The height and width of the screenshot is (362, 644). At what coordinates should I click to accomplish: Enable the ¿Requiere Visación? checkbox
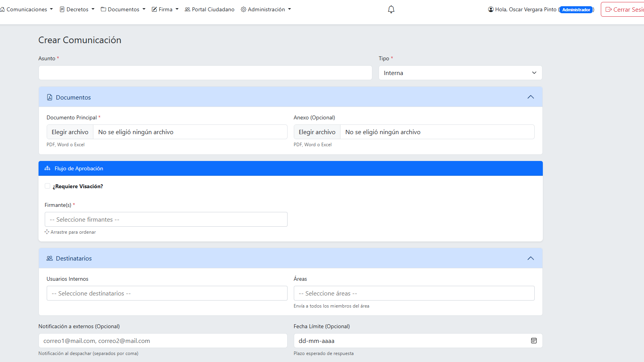pyautogui.click(x=47, y=186)
